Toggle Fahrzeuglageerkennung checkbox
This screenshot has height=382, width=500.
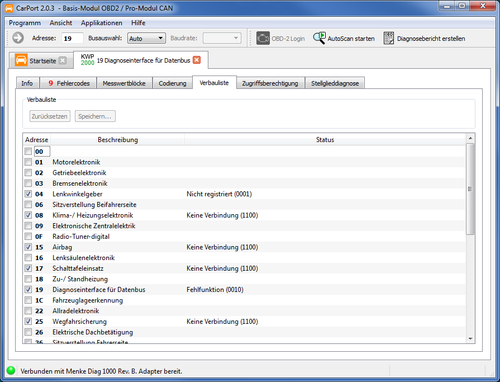click(28, 300)
